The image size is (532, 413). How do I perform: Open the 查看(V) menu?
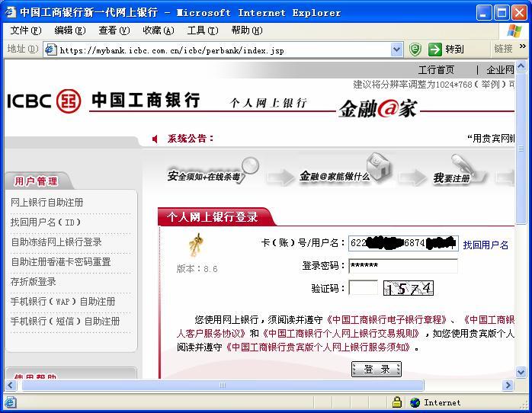[114, 30]
